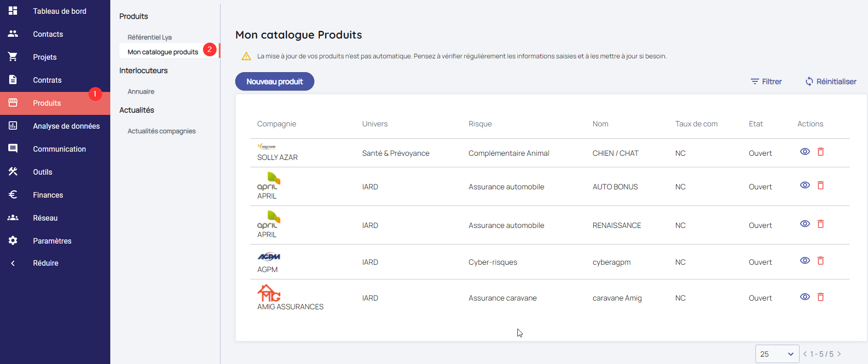Delete the AUTO BONUS product
868x364 pixels.
pyautogui.click(x=820, y=185)
